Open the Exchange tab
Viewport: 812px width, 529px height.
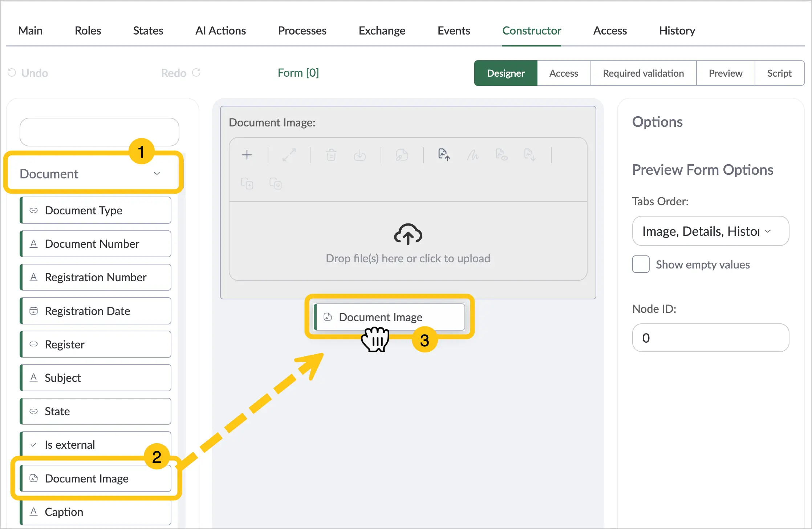click(x=382, y=31)
